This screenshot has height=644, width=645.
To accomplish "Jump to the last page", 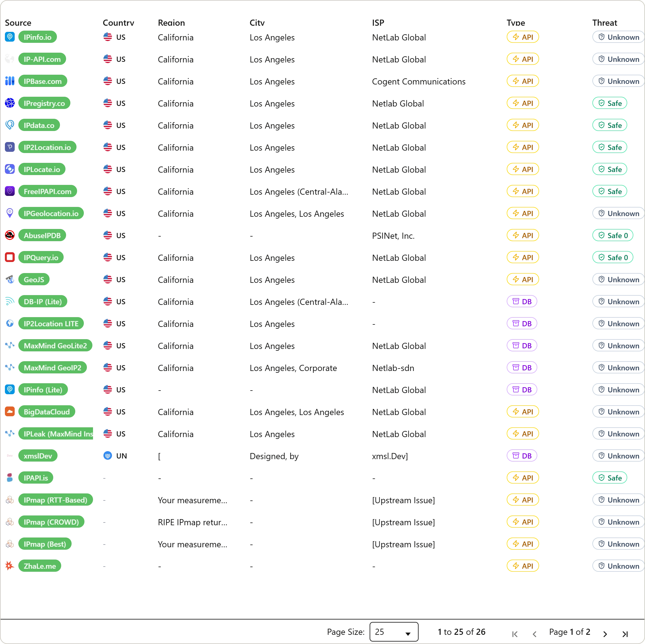I will coord(625,634).
